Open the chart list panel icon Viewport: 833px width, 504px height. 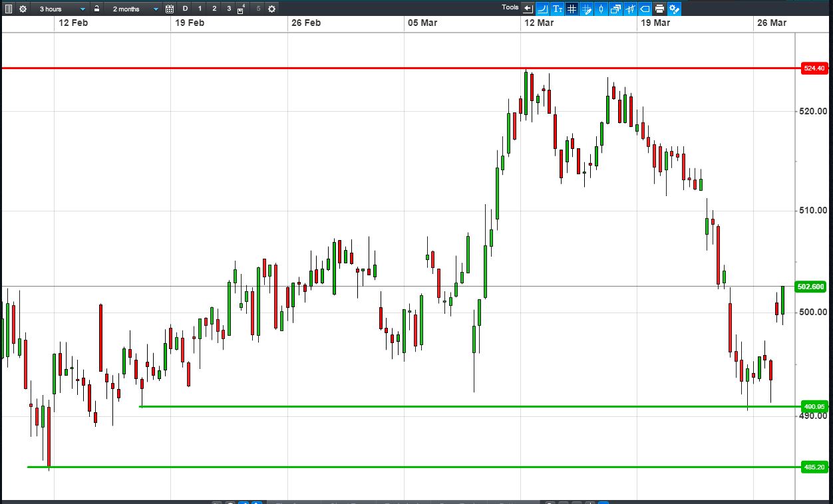click(x=9, y=9)
